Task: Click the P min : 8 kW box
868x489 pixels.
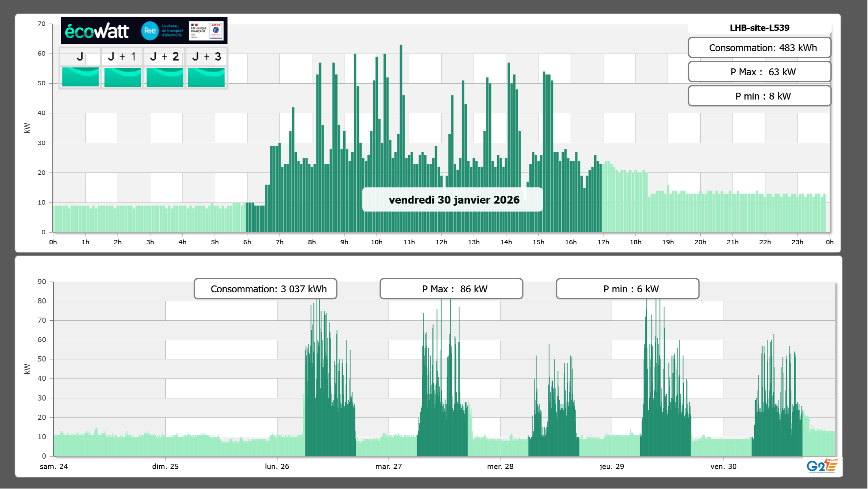Action: click(759, 96)
